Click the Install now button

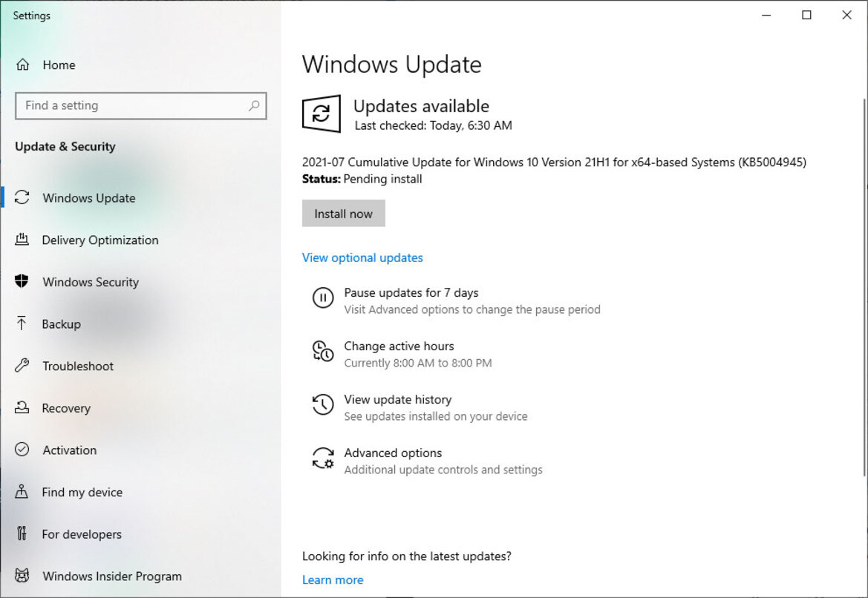(343, 214)
